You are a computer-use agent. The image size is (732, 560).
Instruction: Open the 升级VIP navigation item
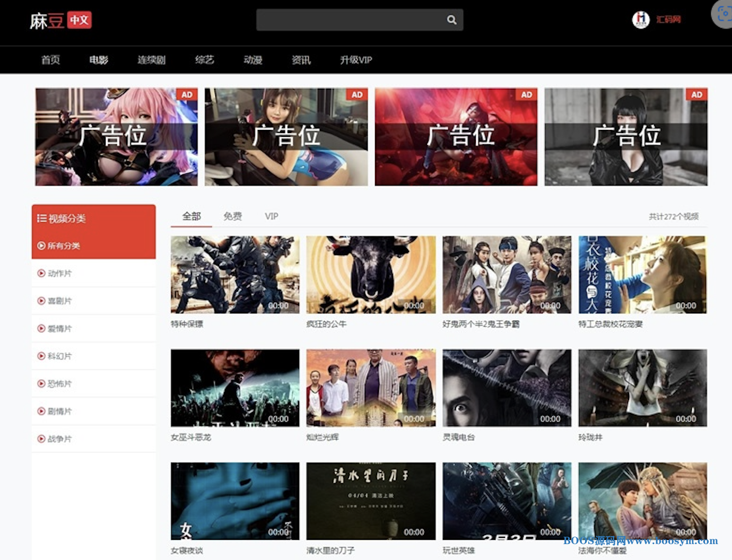[356, 60]
